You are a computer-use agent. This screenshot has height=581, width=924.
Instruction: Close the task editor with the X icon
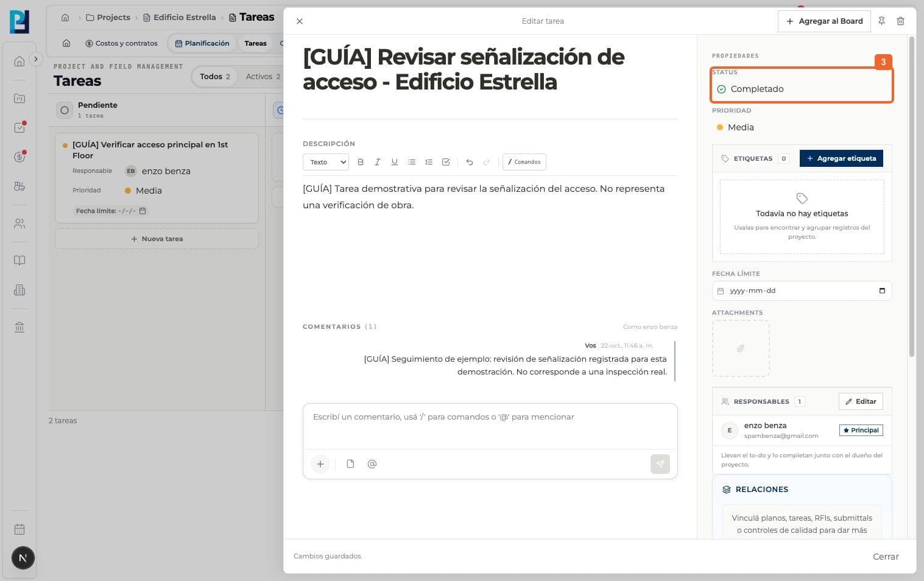point(300,21)
